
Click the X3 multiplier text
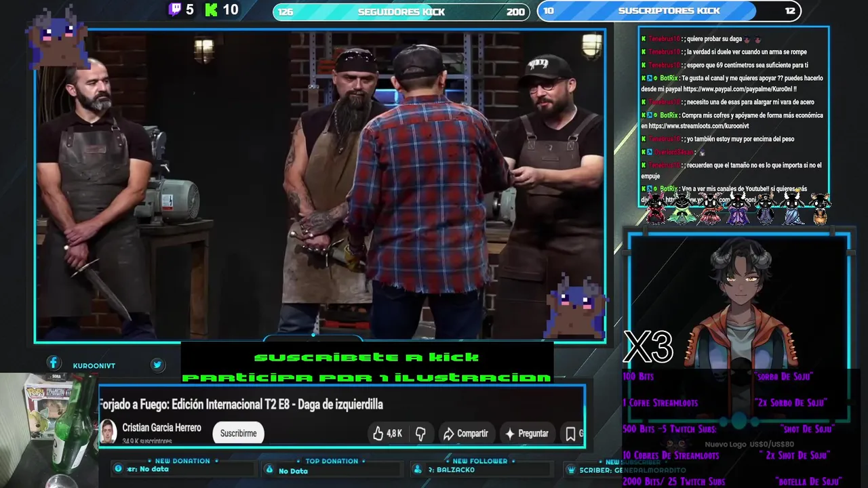pos(648,347)
